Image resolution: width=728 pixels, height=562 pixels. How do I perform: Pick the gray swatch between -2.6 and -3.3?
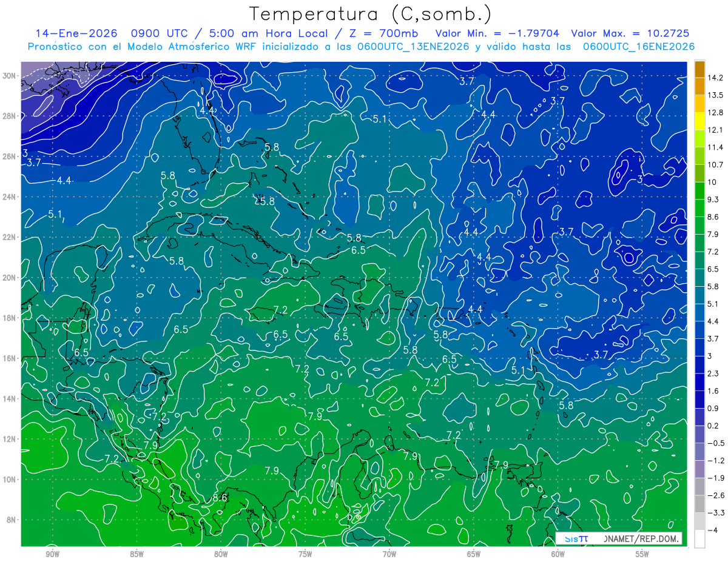699,504
